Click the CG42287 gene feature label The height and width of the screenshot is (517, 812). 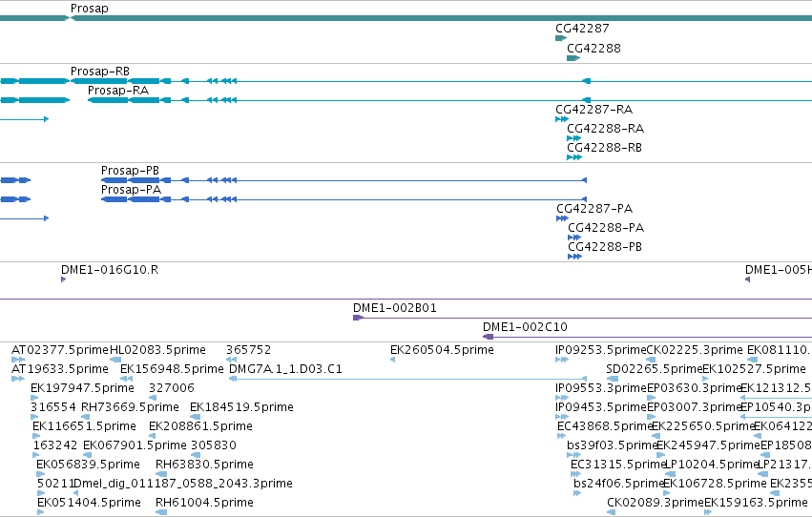pos(582,29)
